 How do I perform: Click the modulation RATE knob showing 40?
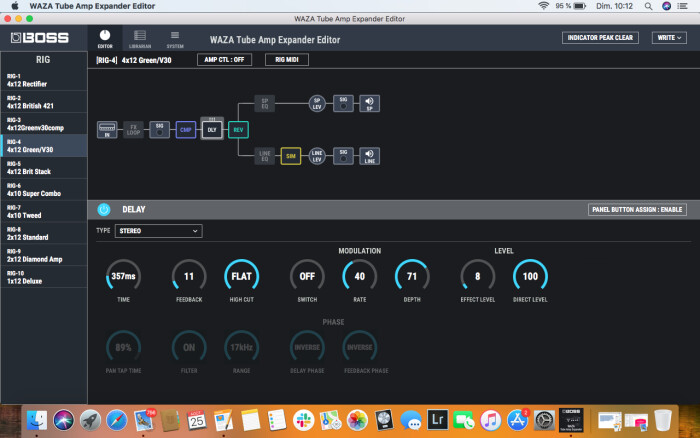tap(359, 276)
